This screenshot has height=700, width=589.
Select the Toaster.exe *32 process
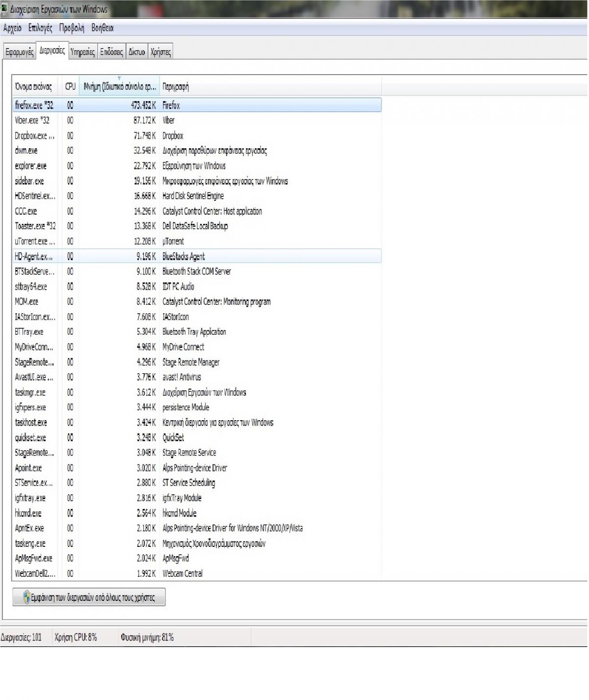point(197,226)
